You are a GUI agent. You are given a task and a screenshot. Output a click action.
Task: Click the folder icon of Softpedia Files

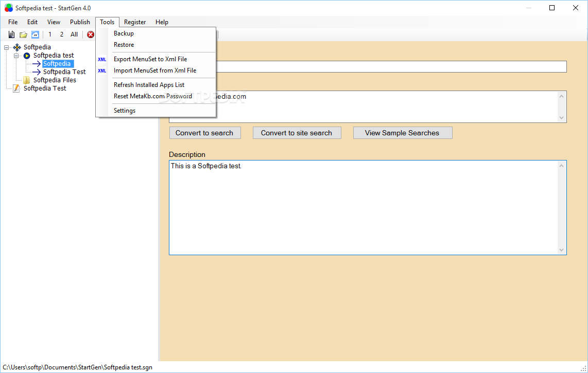[27, 80]
